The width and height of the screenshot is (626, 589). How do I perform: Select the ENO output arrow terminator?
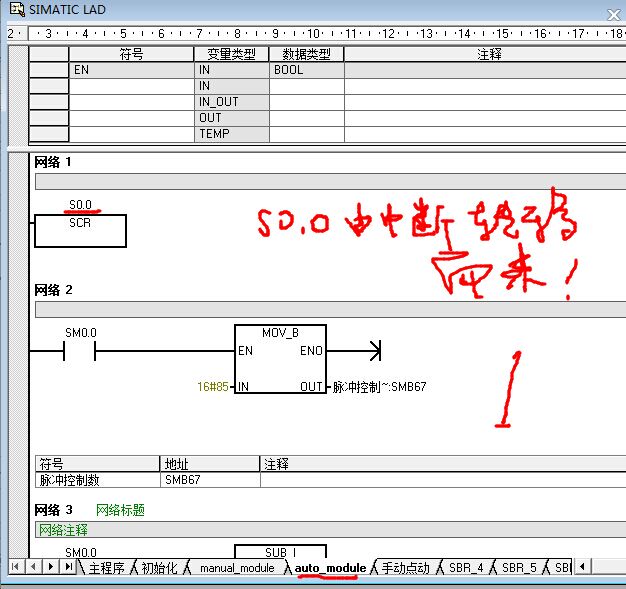click(375, 351)
